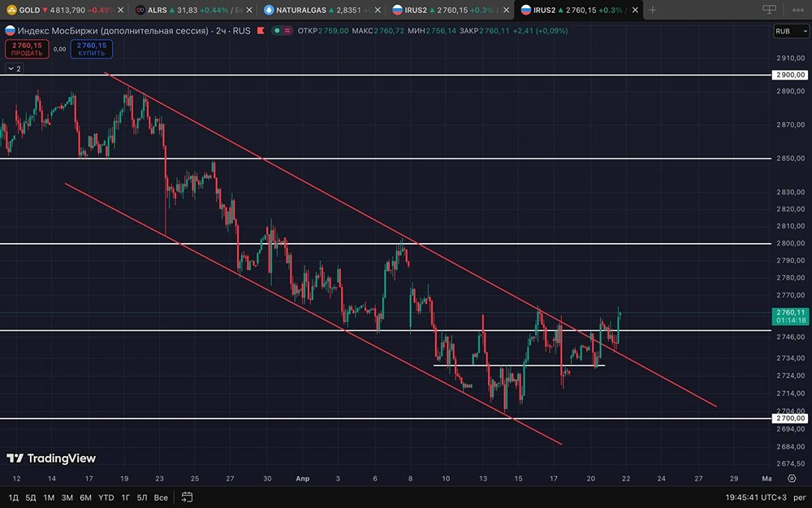The image size is (812, 508).
Task: Click the green market status dot
Action: coord(278,31)
